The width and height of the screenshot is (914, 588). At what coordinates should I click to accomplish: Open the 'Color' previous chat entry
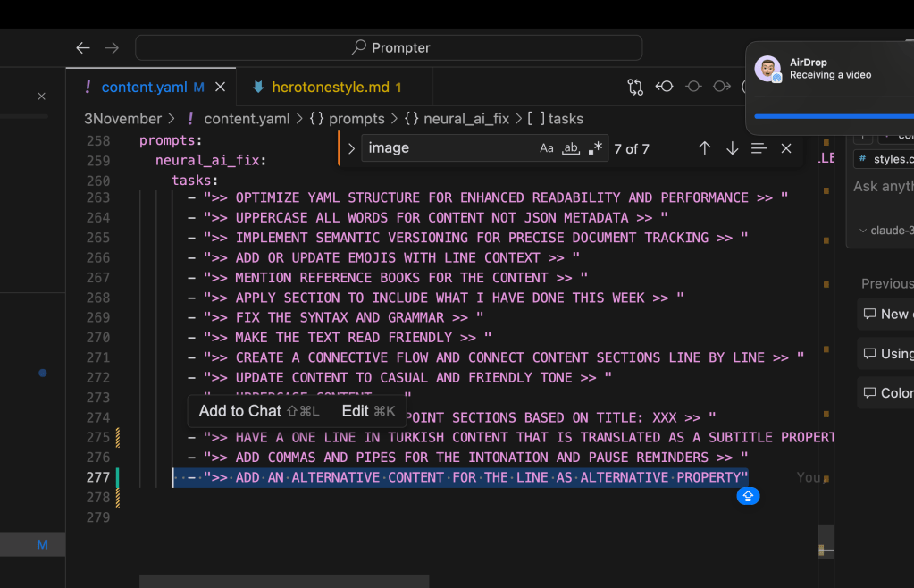(x=886, y=393)
